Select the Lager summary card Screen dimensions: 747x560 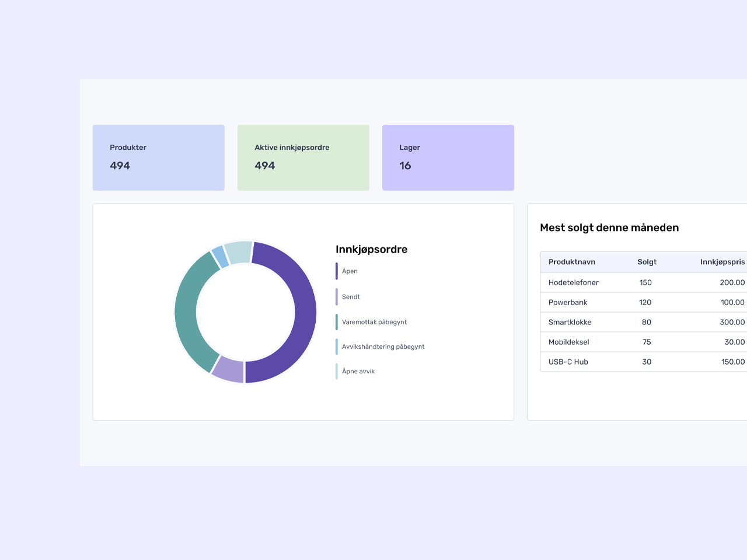point(448,157)
